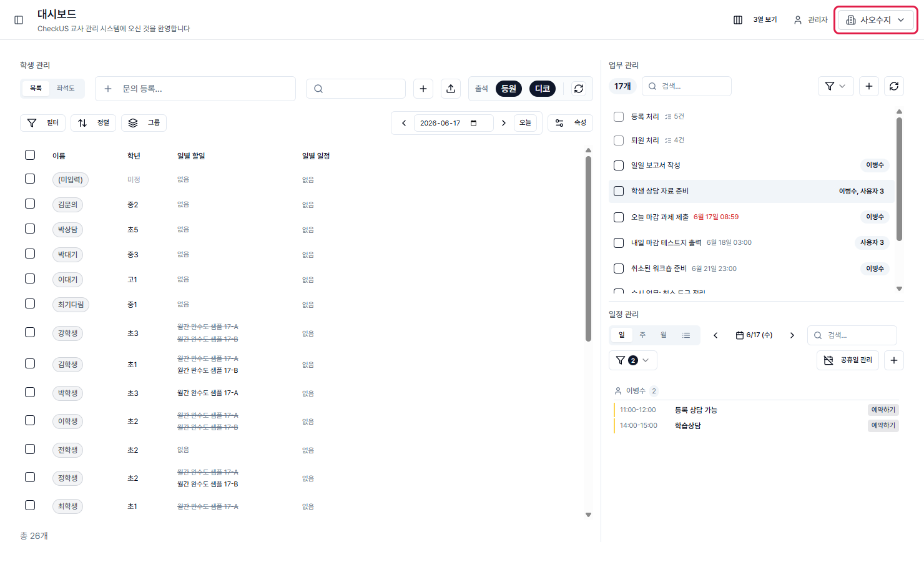Go to next date in student list
Screen dimensions: 924x562
point(504,123)
